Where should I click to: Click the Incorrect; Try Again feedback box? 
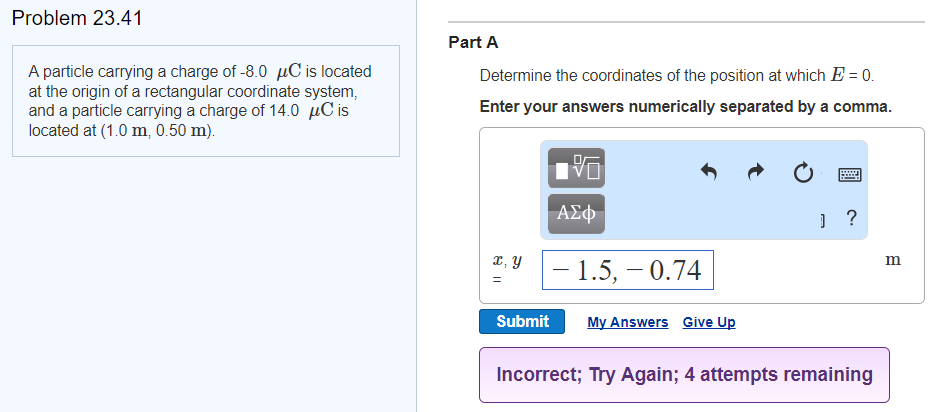(684, 375)
